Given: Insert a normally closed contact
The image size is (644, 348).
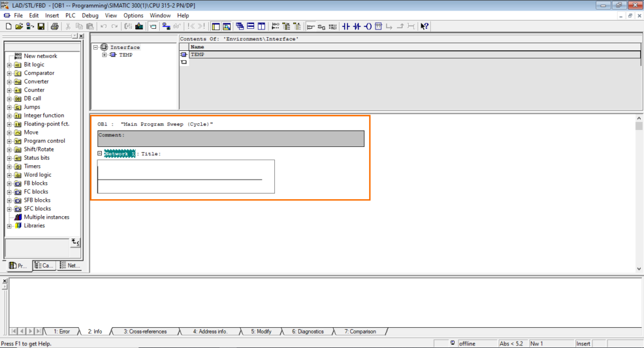Looking at the screenshot, I should coord(357,26).
